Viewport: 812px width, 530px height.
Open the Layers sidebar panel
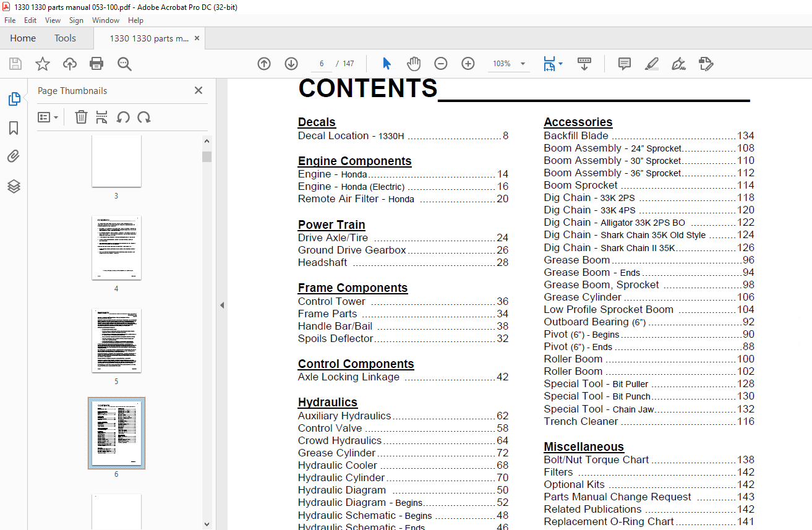[x=14, y=186]
